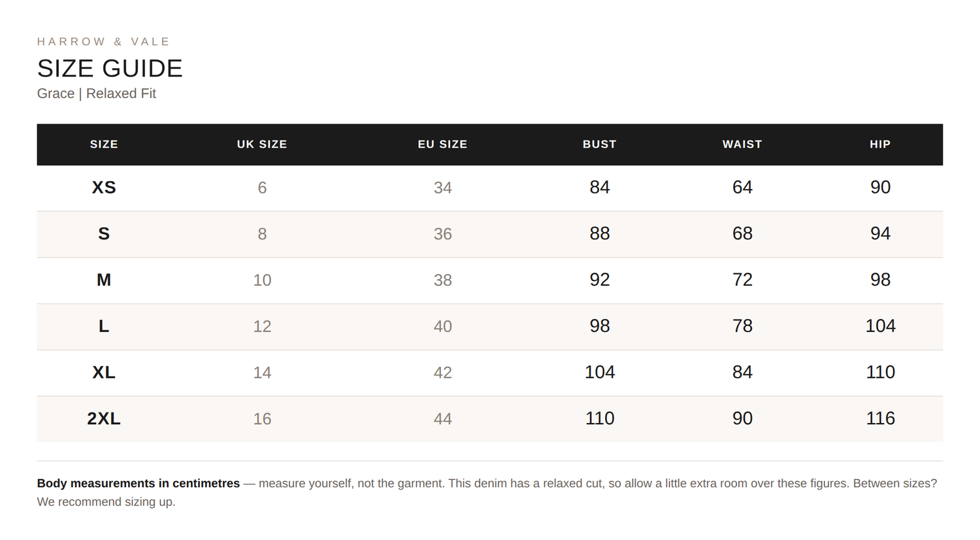Screen dimensions: 980x540
Task: Click the Grace | Relaxed Fit subtitle
Action: pyautogui.click(x=97, y=93)
